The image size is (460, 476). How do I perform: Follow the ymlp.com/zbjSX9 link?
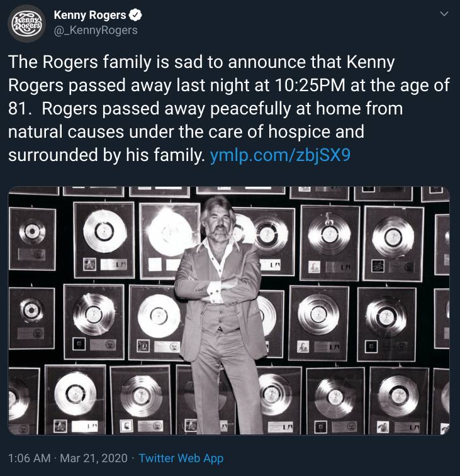280,155
